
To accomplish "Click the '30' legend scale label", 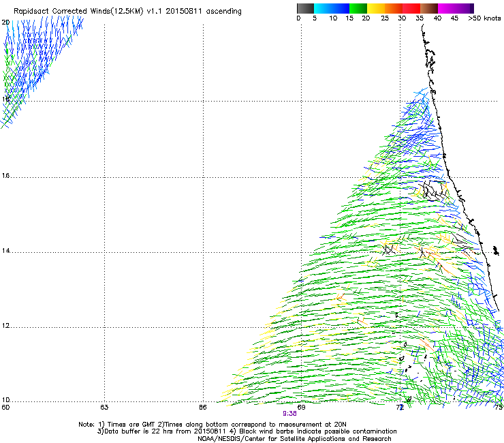I will pos(402,18).
